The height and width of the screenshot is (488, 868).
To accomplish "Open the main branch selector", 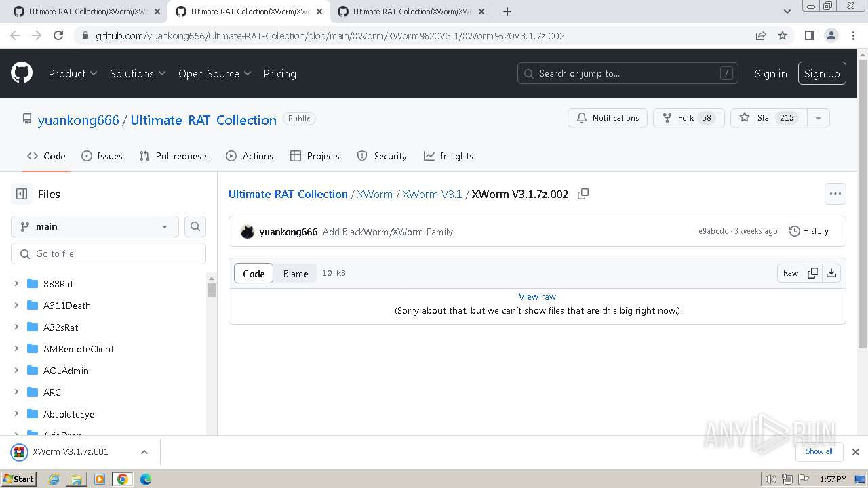I will tap(95, 226).
